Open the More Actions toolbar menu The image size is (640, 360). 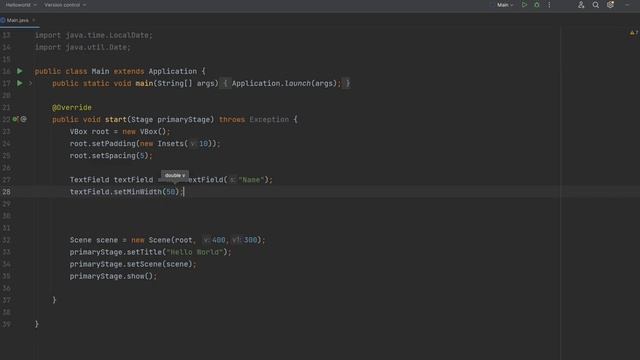tap(549, 5)
